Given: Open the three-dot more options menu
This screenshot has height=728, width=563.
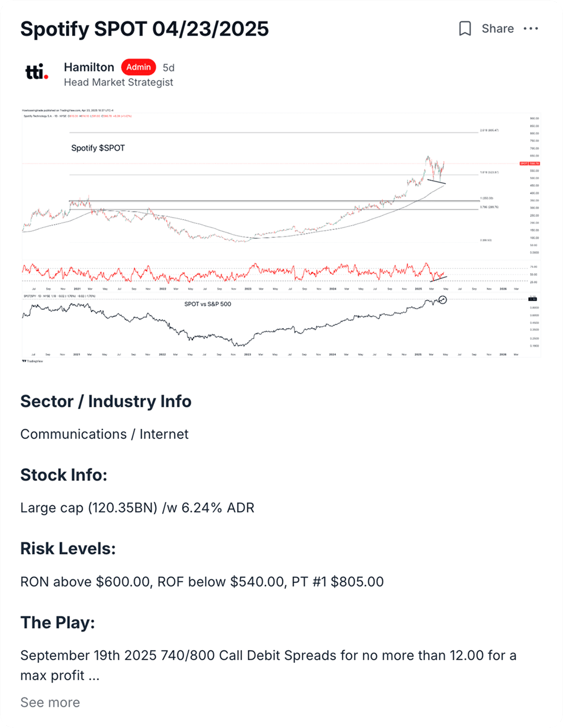Looking at the screenshot, I should pyautogui.click(x=531, y=29).
